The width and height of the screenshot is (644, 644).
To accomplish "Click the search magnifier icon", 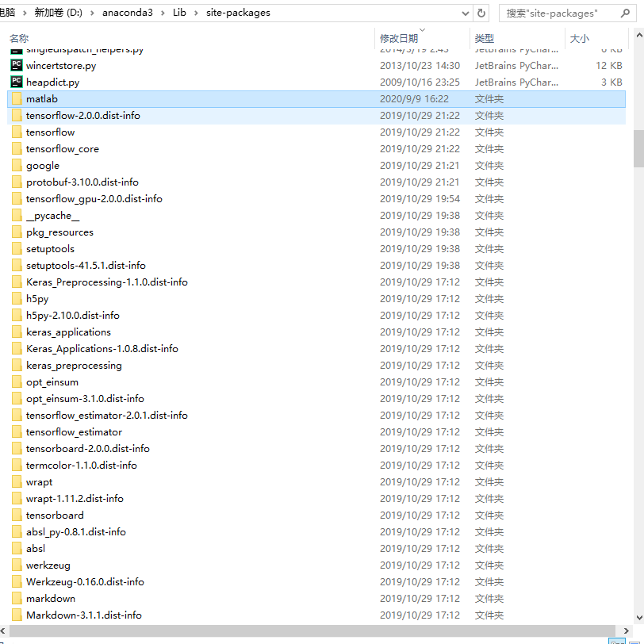I will (x=626, y=13).
